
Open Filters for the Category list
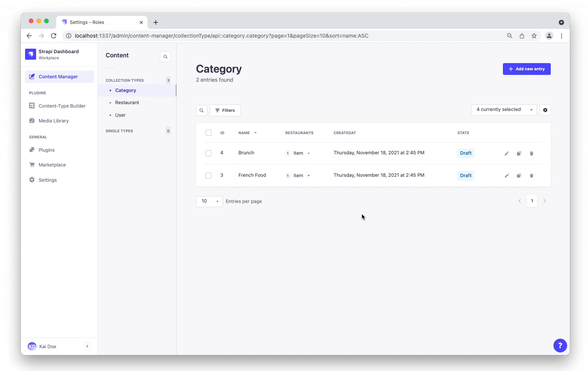pyautogui.click(x=225, y=110)
